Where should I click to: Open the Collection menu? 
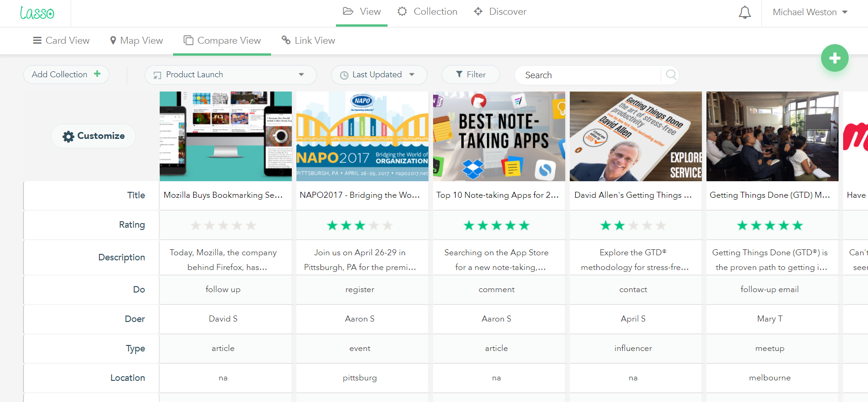tap(428, 11)
